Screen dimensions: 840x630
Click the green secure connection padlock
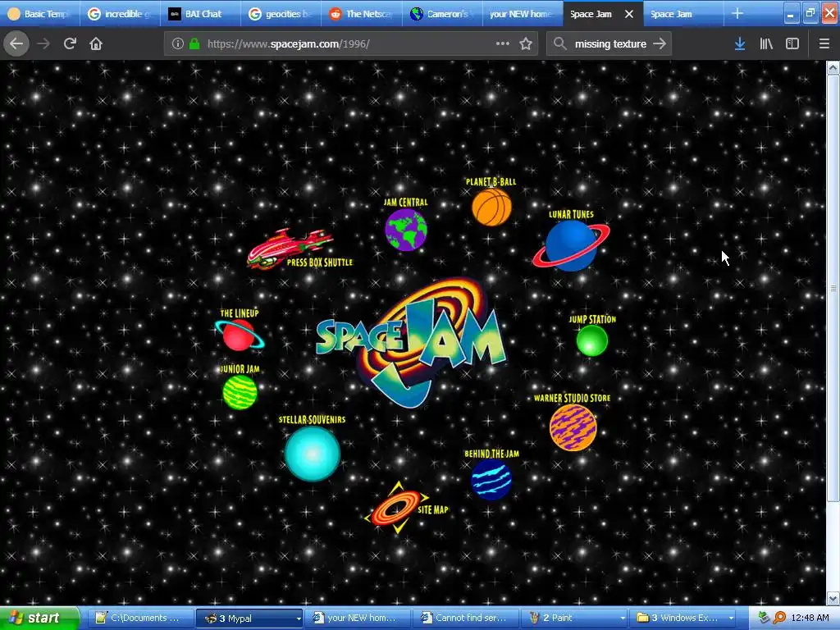tap(194, 44)
